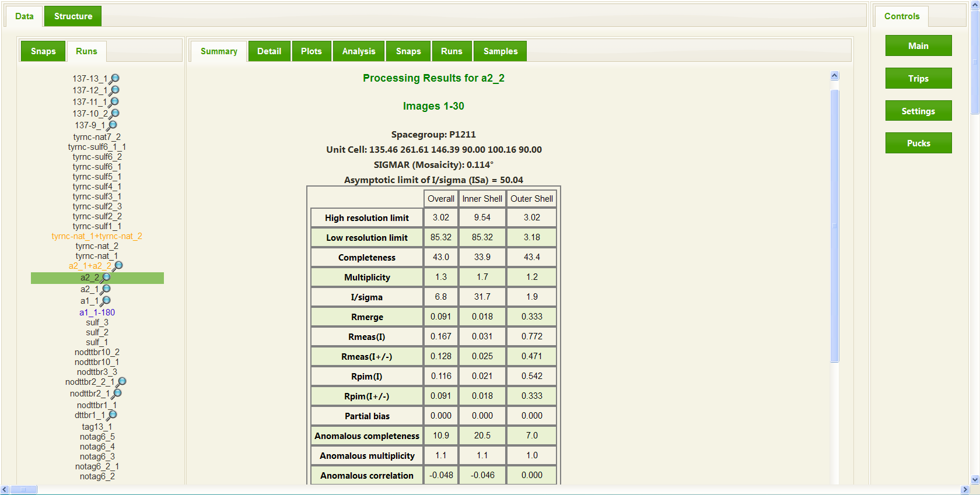Select the Controls tab
The width and height of the screenshot is (980, 495).
click(x=902, y=16)
